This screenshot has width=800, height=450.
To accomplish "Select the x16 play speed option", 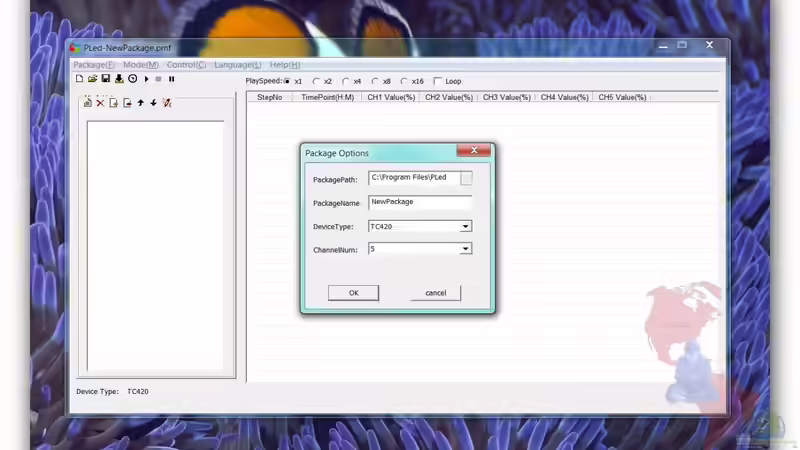I will click(405, 81).
